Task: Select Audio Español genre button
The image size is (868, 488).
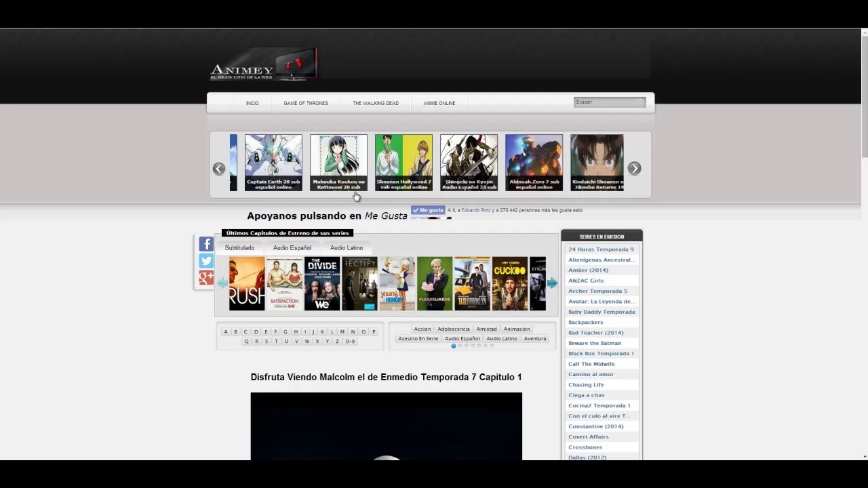Action: pos(462,339)
